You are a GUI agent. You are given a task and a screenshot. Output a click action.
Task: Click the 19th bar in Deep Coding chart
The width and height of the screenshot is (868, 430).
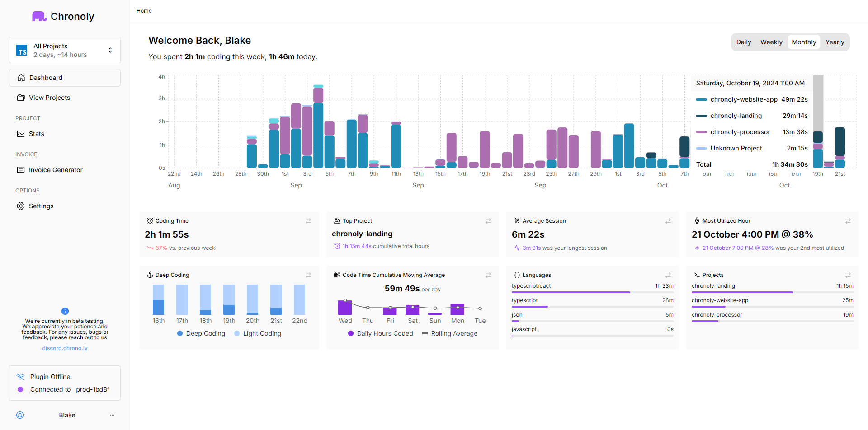pyautogui.click(x=229, y=299)
